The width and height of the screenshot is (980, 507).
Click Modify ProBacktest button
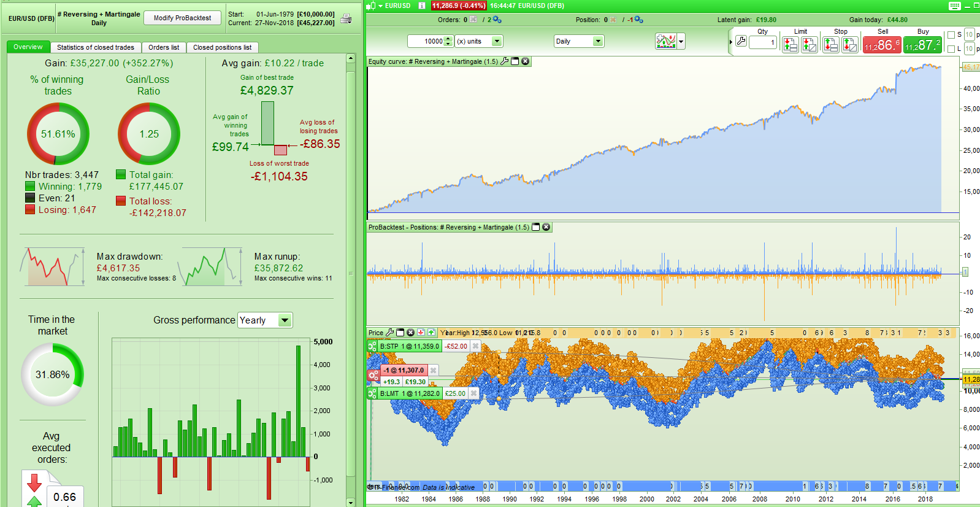182,18
